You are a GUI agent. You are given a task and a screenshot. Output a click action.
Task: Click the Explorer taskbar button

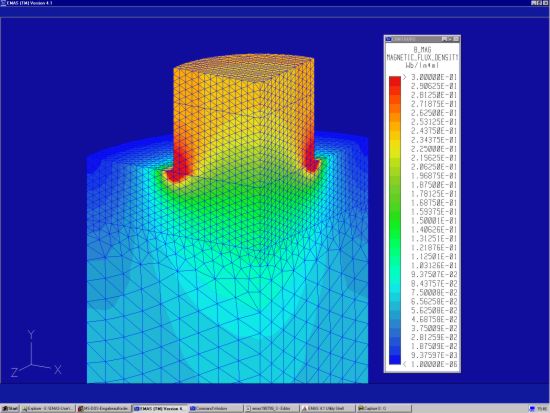click(48, 409)
